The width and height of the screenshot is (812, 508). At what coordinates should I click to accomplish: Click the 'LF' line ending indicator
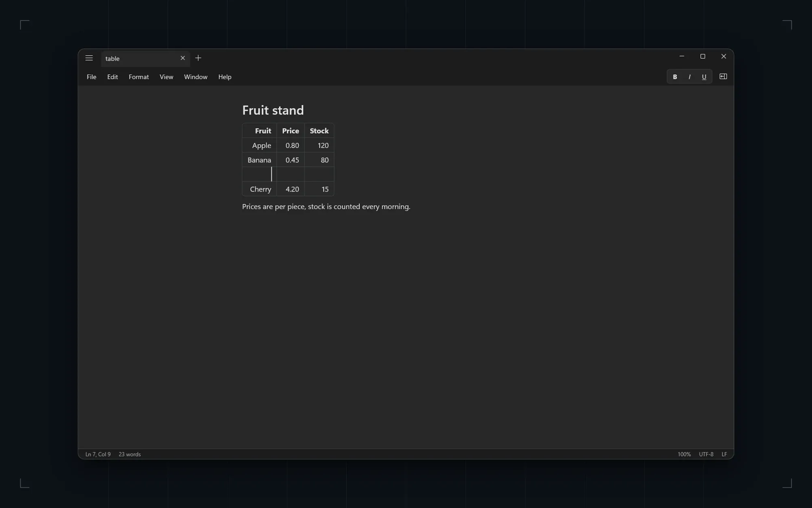pyautogui.click(x=724, y=454)
